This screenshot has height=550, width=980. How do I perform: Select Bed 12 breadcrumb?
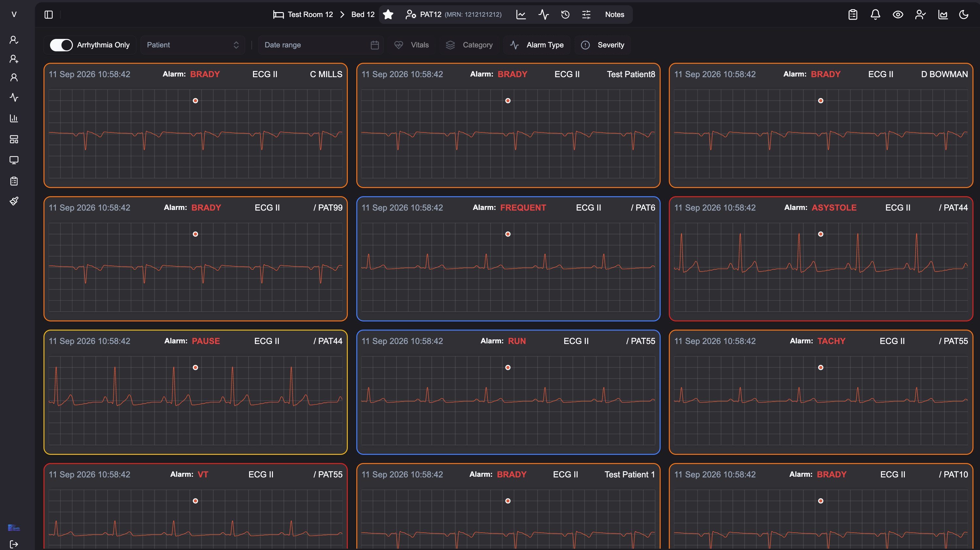[x=363, y=14]
